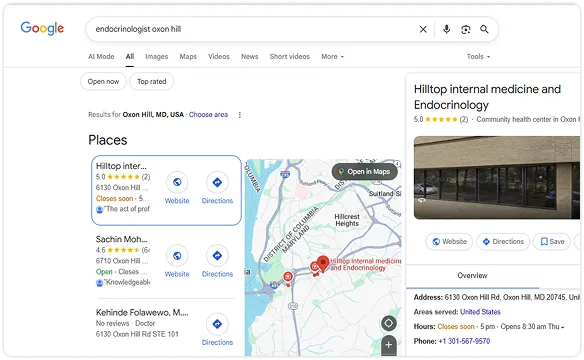Save the place with the Save button

click(x=552, y=242)
